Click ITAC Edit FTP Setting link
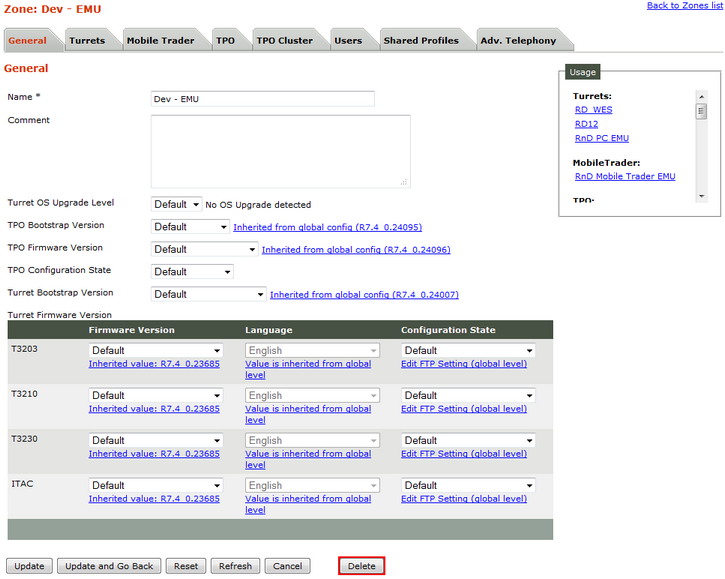The width and height of the screenshot is (725, 579). tap(464, 499)
